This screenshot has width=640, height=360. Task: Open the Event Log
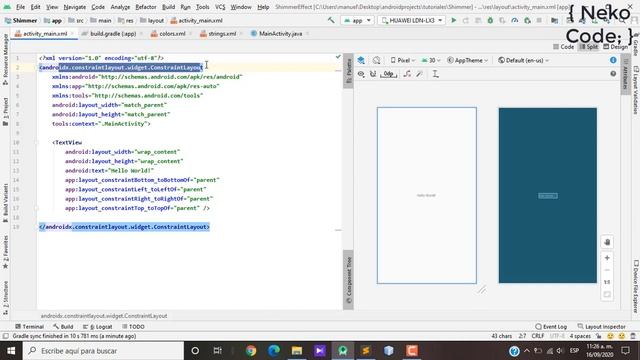(551, 327)
